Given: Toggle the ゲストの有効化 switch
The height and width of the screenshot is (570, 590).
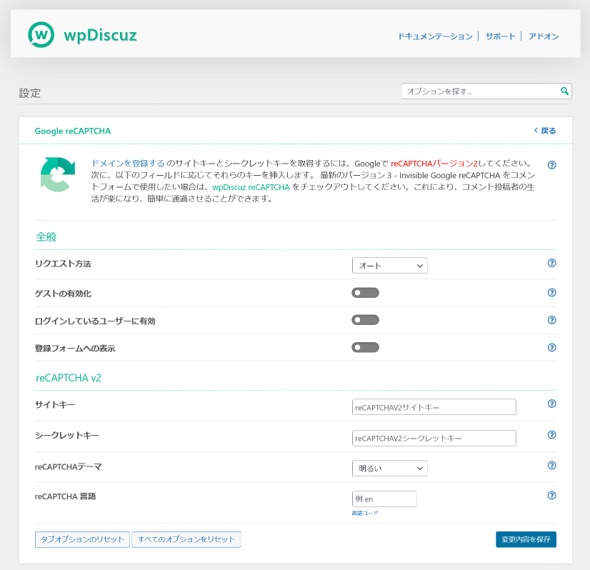Looking at the screenshot, I should [365, 293].
